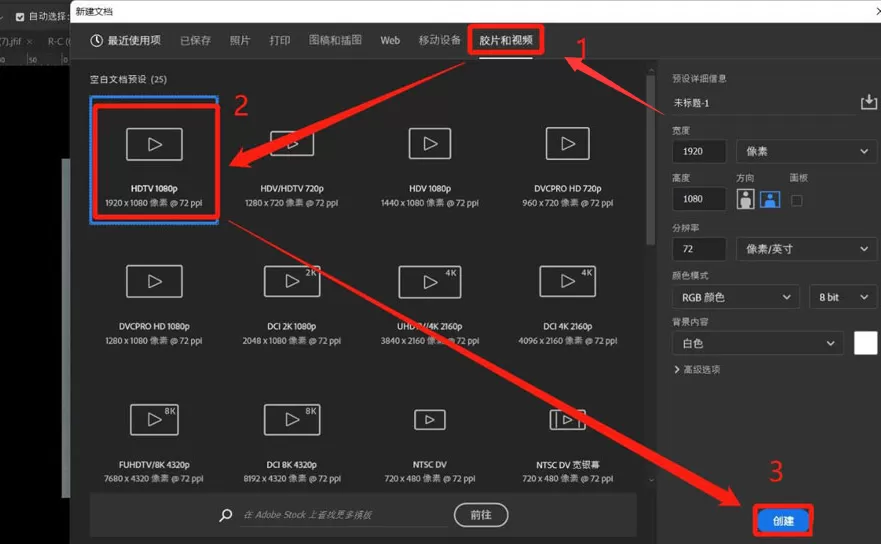This screenshot has width=881, height=544.
Task: Click the Adobe Stock search magnifier icon
Action: pos(226,515)
